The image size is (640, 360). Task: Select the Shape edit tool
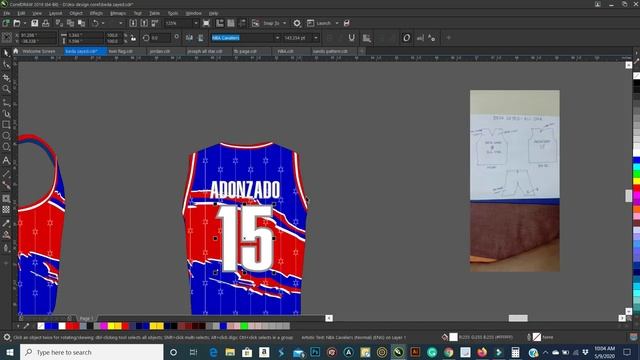[x=6, y=65]
